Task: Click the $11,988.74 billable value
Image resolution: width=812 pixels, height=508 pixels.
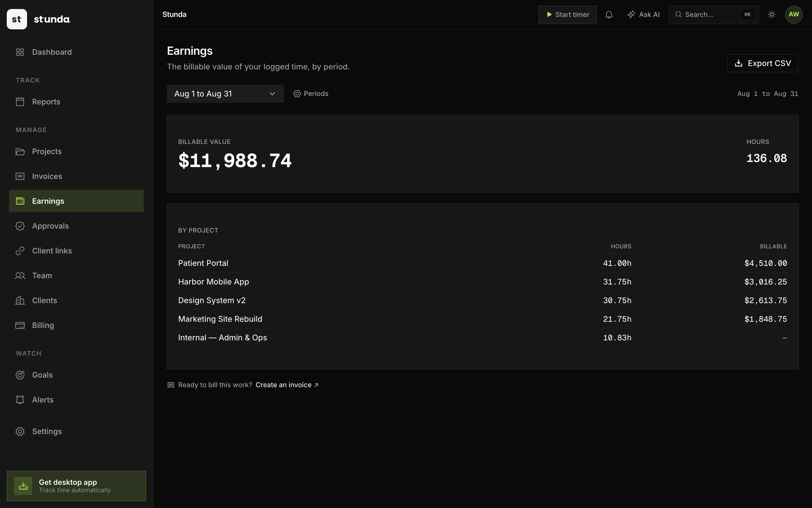Action: pyautogui.click(x=235, y=161)
